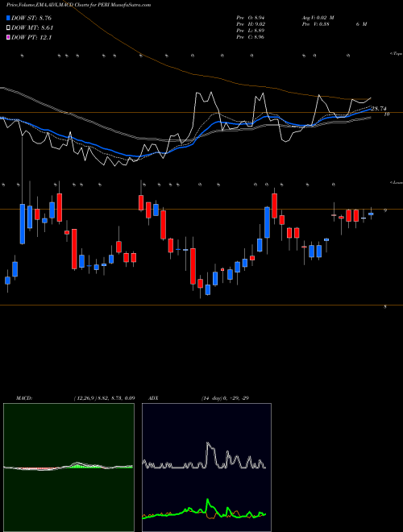Viewport: 403px width, 532px height.
Task: Click the 'MACD:' indicator heading
Action: 24,398
